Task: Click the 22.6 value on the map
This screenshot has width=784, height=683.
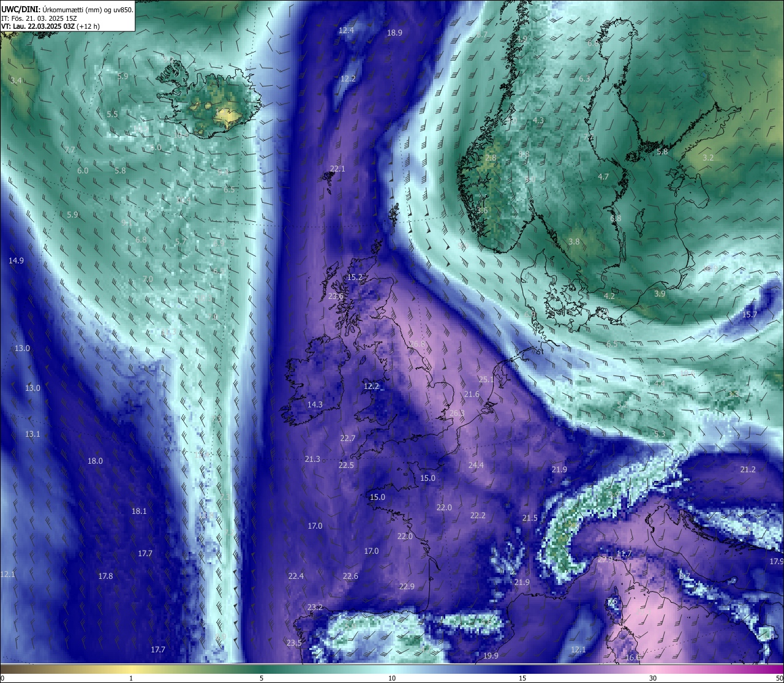Action: (350, 576)
